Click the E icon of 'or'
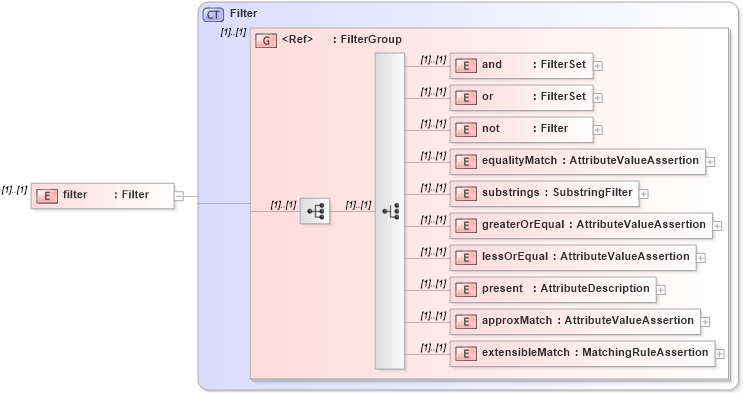This screenshot has height=393, width=743. pos(466,98)
